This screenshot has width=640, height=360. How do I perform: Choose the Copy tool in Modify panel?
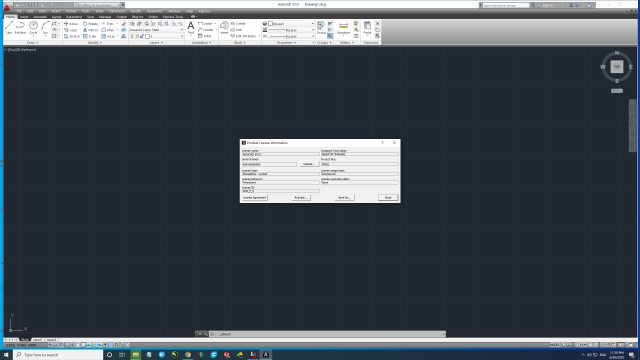pos(71,30)
